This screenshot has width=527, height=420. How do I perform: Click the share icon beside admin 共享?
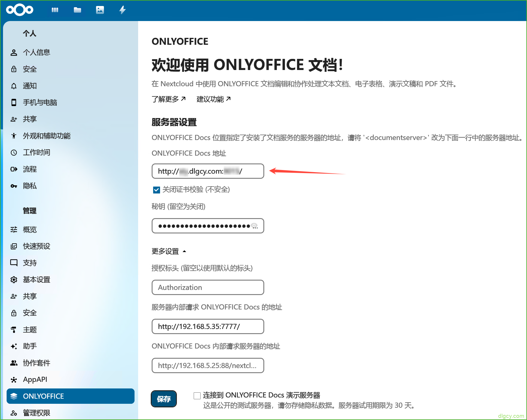pos(14,297)
